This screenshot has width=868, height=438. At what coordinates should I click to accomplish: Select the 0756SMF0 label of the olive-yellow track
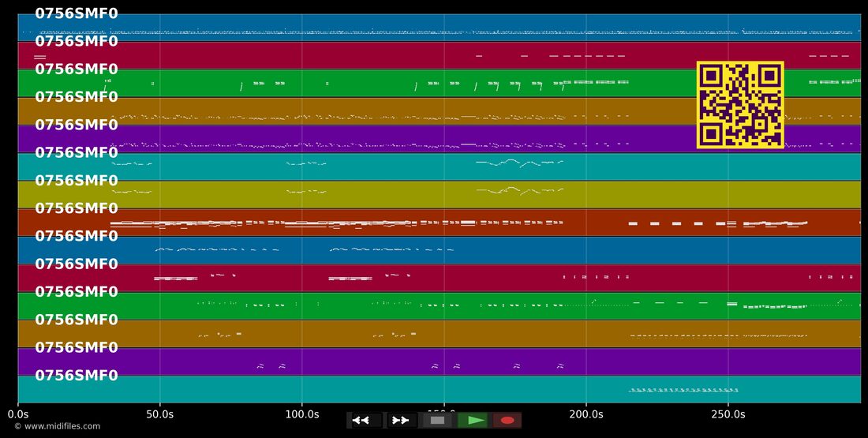coord(77,181)
